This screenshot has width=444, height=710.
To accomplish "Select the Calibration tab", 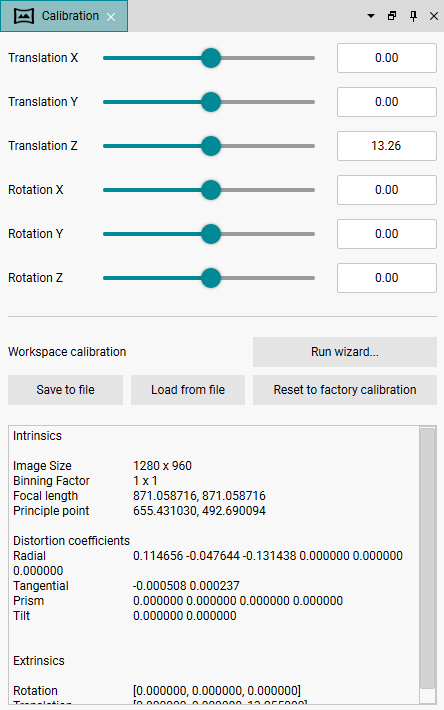I will 64,16.
